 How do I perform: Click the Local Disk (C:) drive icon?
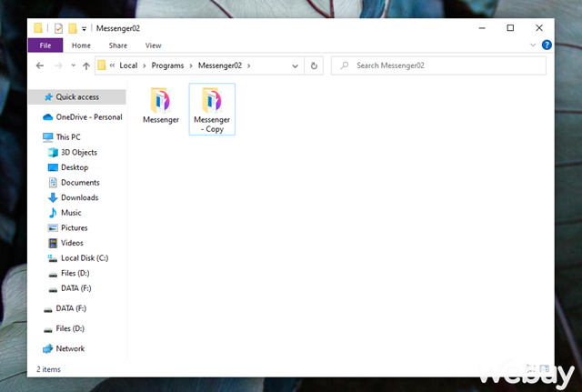[x=53, y=258]
